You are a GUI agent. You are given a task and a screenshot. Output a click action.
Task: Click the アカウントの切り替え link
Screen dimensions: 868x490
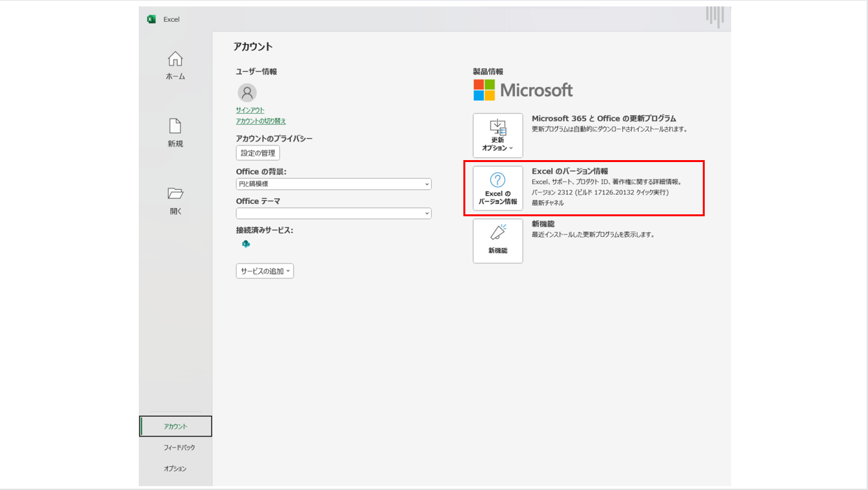(261, 121)
